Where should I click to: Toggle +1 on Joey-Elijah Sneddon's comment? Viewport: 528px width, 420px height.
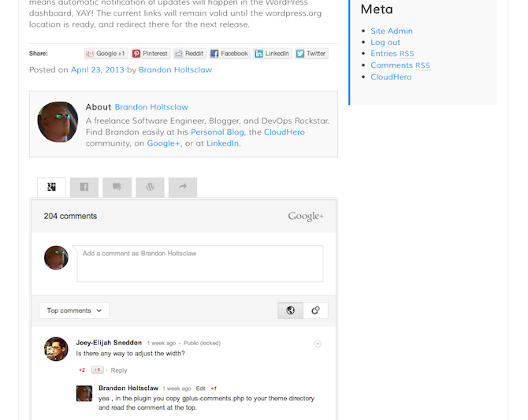tap(97, 370)
